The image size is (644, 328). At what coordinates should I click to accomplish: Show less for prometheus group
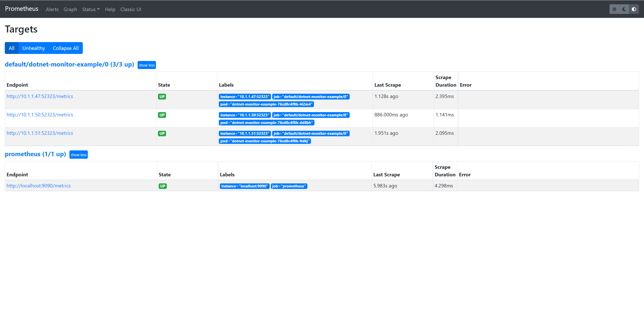coord(79,155)
